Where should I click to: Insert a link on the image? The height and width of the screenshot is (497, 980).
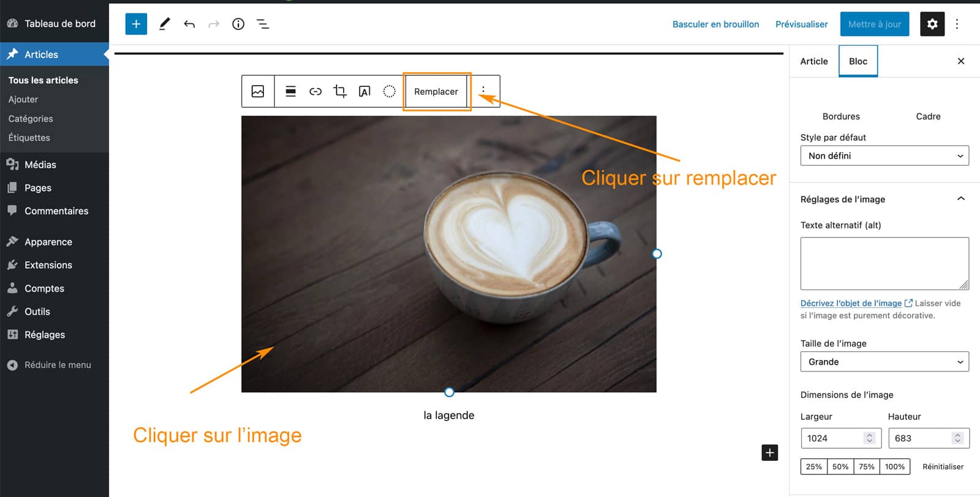tap(315, 91)
